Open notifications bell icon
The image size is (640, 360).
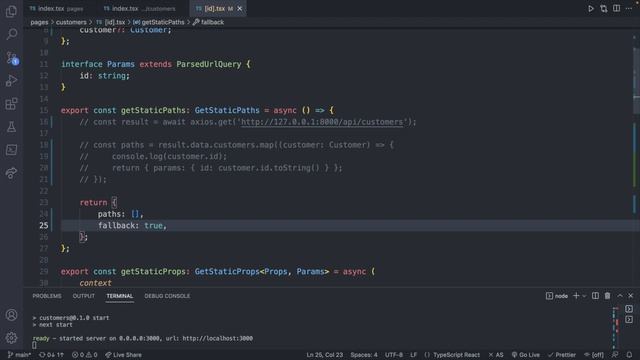(x=629, y=355)
